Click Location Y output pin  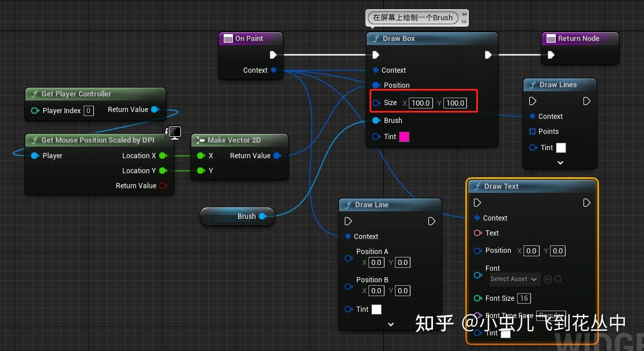163,170
